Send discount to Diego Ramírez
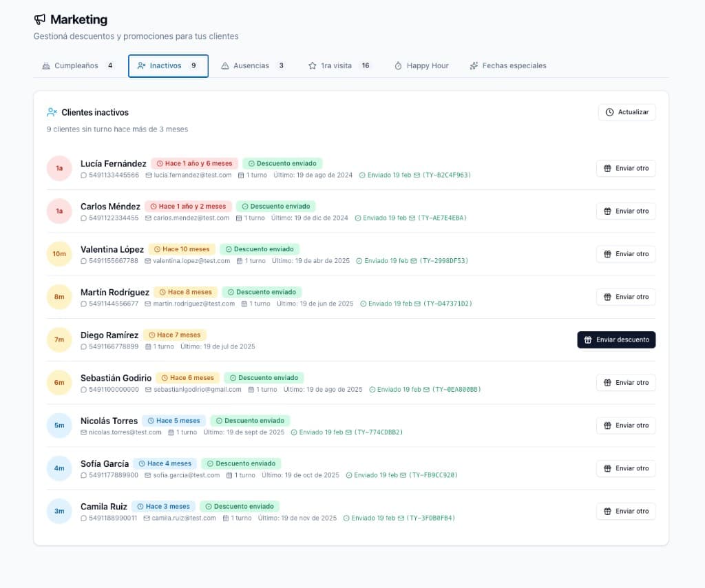 (x=616, y=339)
